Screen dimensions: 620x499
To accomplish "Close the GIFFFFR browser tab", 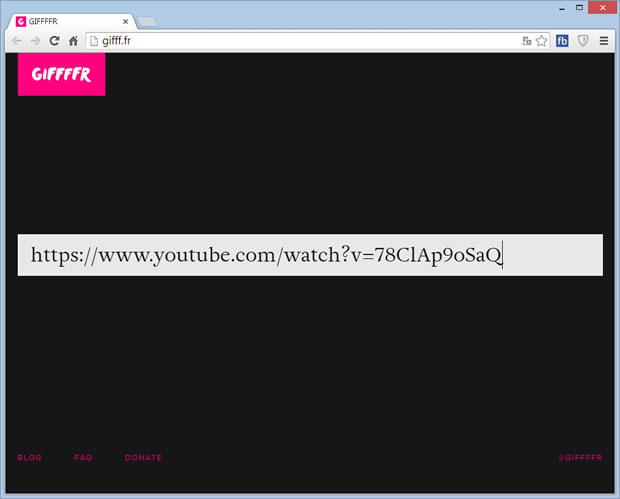I will point(125,21).
